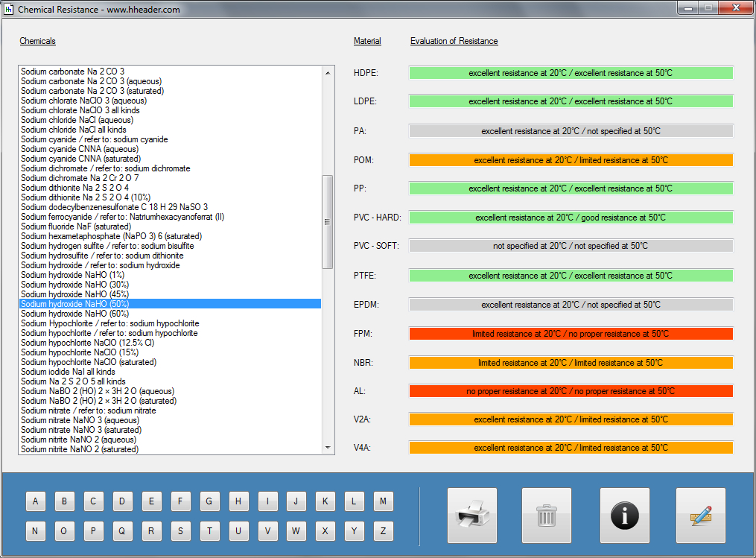The image size is (756, 558).
Task: Choose the letter Y button
Action: tap(354, 531)
